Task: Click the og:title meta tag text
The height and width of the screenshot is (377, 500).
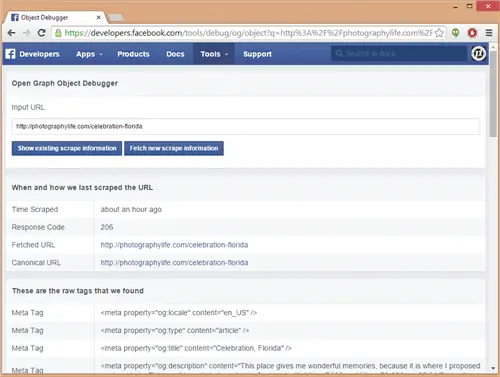Action: pyautogui.click(x=196, y=348)
